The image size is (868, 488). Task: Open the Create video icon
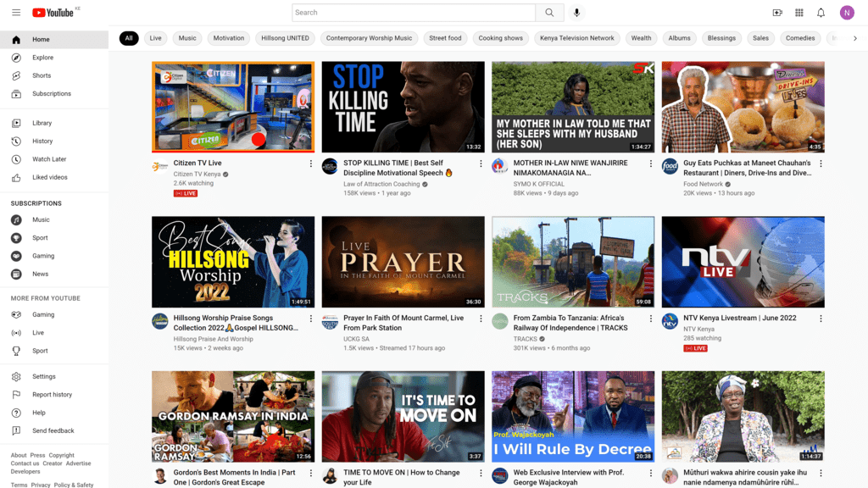pyautogui.click(x=777, y=12)
